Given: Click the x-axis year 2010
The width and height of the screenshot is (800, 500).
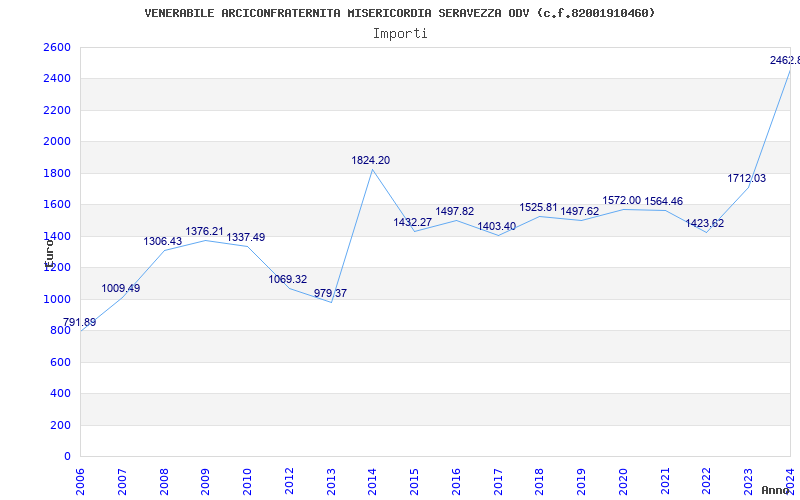Looking at the screenshot, I should 247,482.
